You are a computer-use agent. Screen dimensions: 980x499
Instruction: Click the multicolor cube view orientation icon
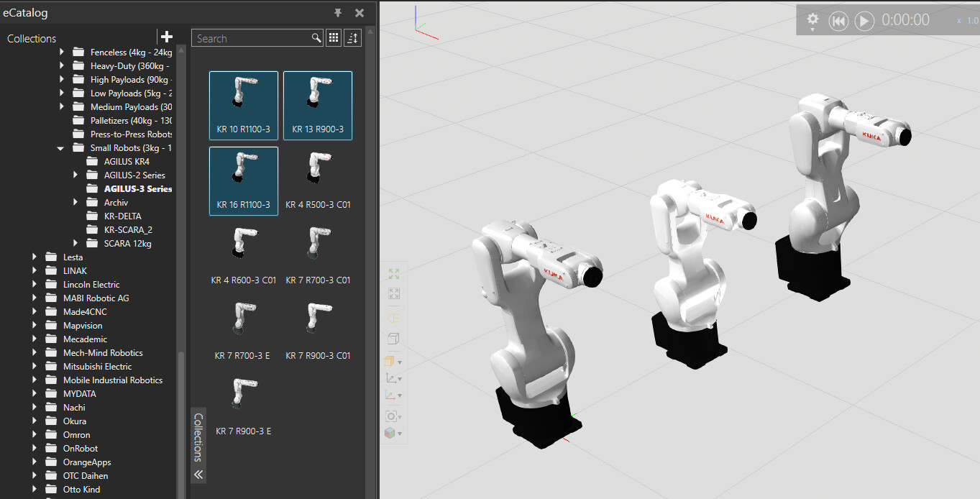390,433
